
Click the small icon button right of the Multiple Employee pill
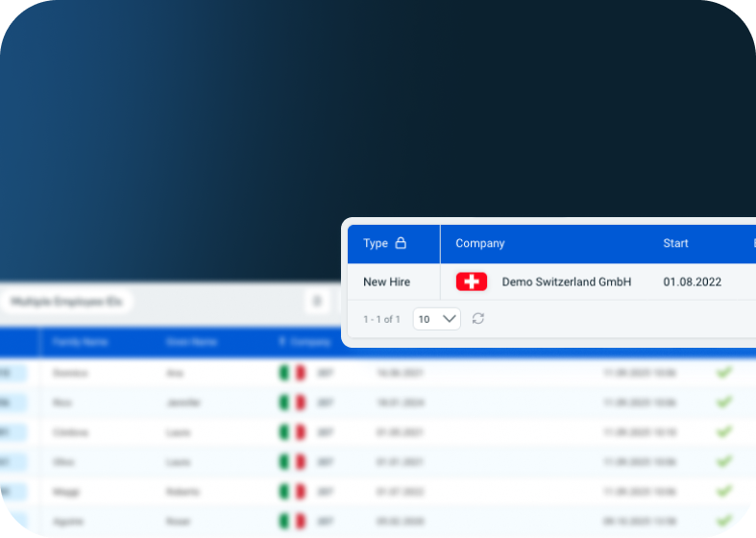[317, 302]
